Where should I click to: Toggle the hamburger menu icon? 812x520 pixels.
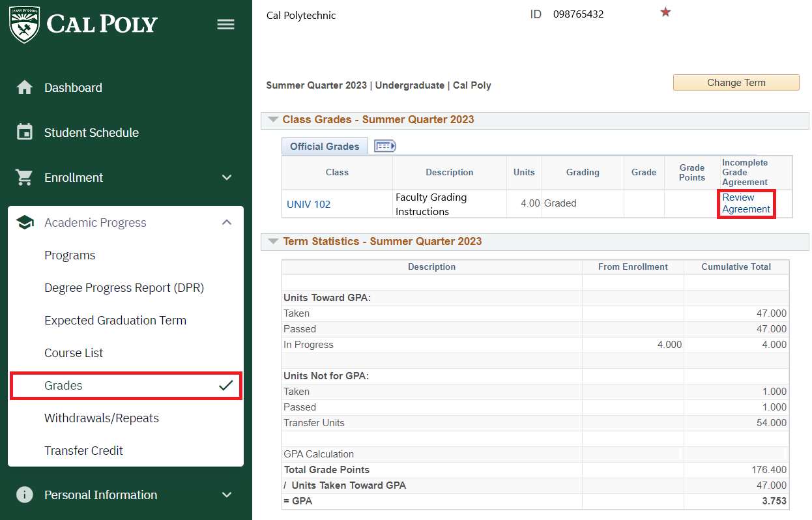point(225,25)
